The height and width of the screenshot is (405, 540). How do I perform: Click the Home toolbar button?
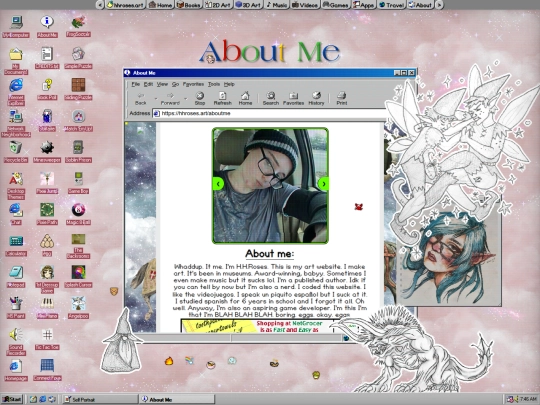pos(245,98)
